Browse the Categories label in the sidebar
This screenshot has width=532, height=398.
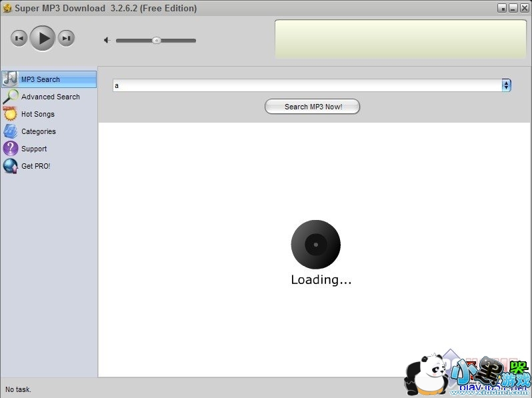pos(39,131)
